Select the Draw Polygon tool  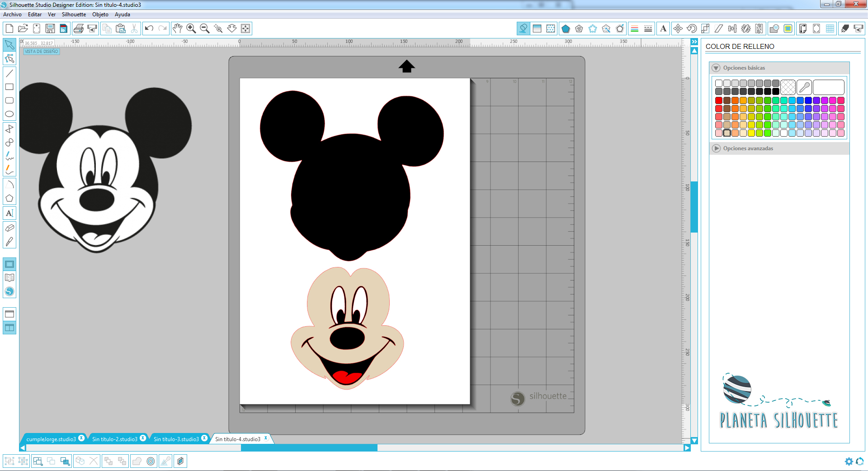pyautogui.click(x=9, y=129)
